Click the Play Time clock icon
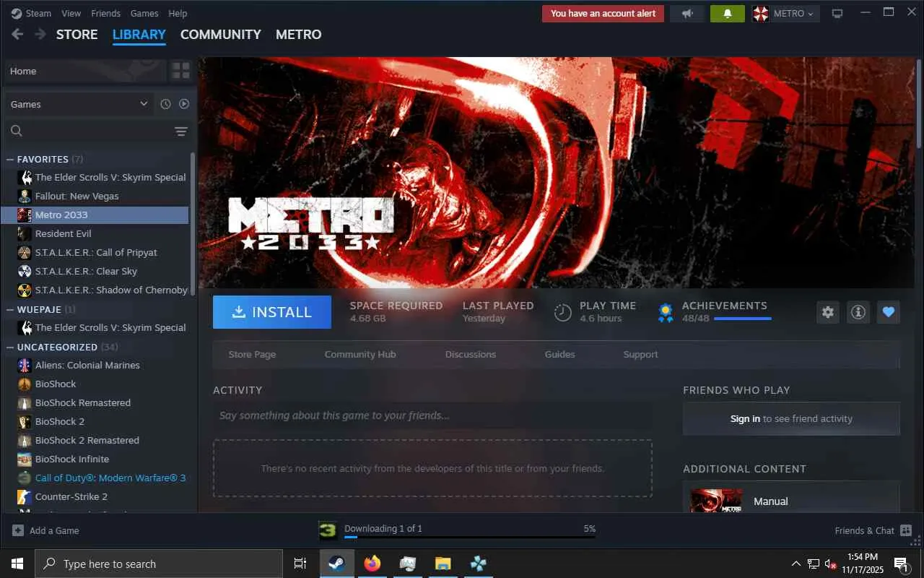 click(563, 312)
